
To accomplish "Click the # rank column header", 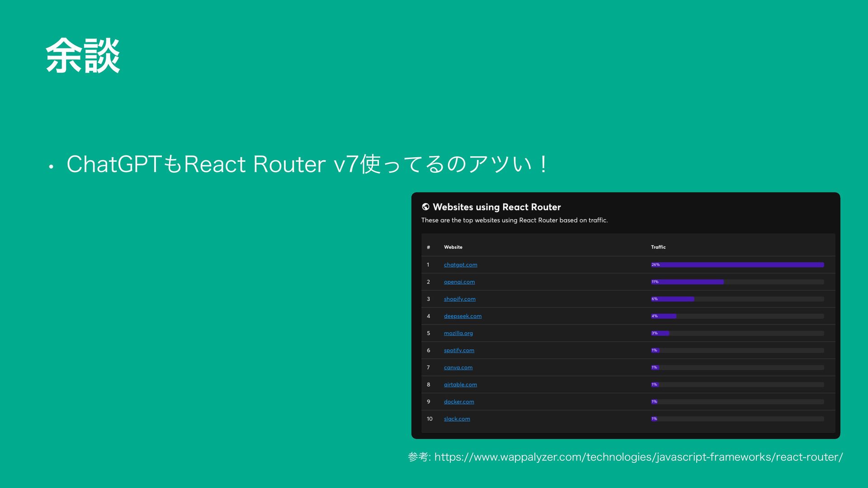I will point(428,247).
